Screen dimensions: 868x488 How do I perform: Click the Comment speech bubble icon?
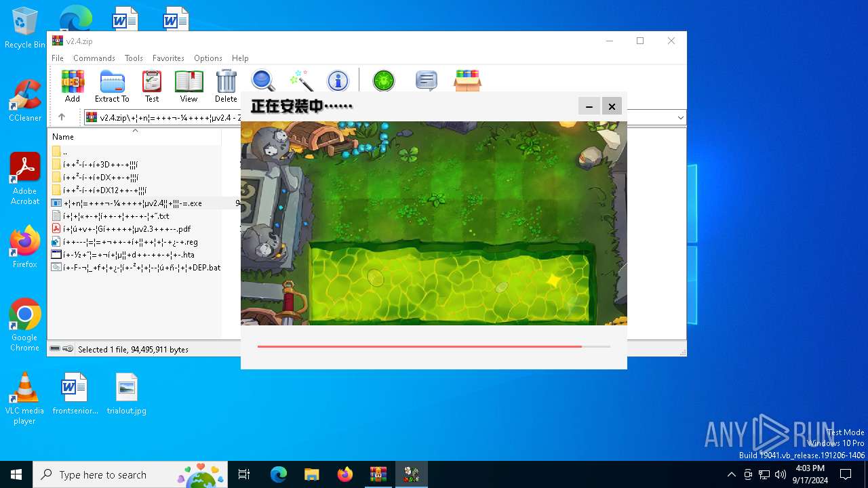426,81
